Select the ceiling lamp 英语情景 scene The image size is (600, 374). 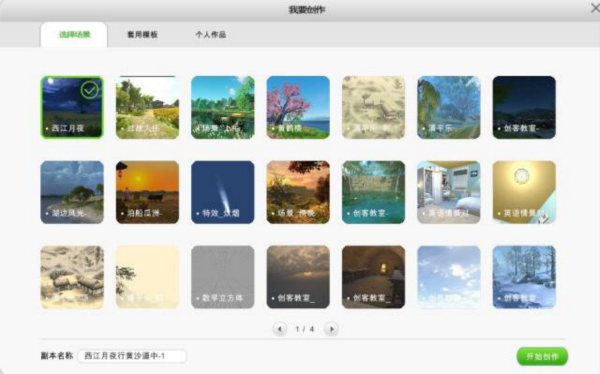(x=524, y=192)
